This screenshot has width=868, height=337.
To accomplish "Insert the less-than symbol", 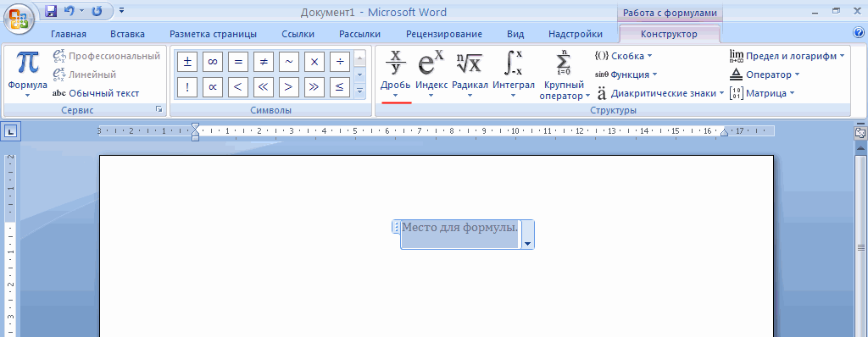I will coord(238,87).
